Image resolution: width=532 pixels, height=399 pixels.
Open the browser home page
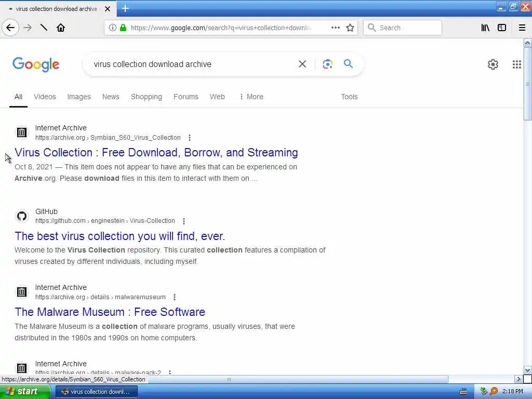click(61, 28)
